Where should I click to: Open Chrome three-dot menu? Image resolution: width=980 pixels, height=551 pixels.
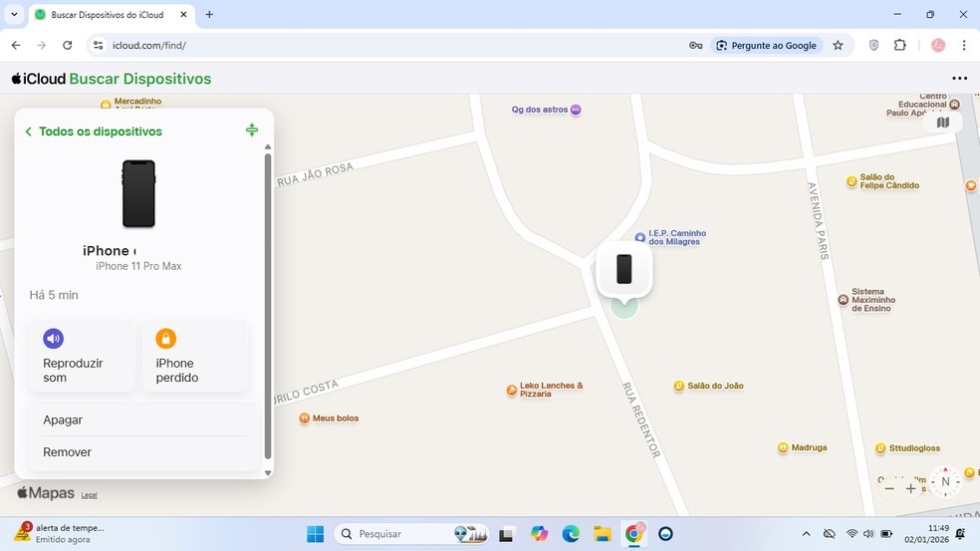point(964,45)
